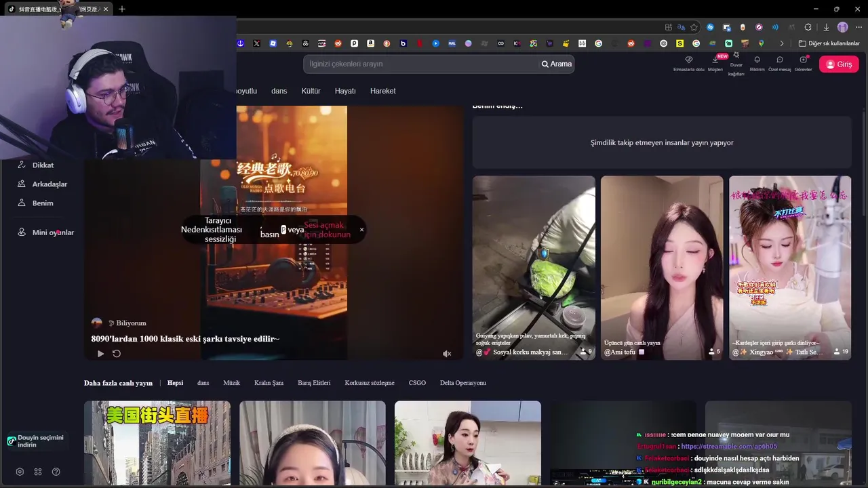This screenshot has width=868, height=488.
Task: Click 'Şimdilik takip etmeyen insanlar yayın yapıyor' text
Action: point(662,143)
